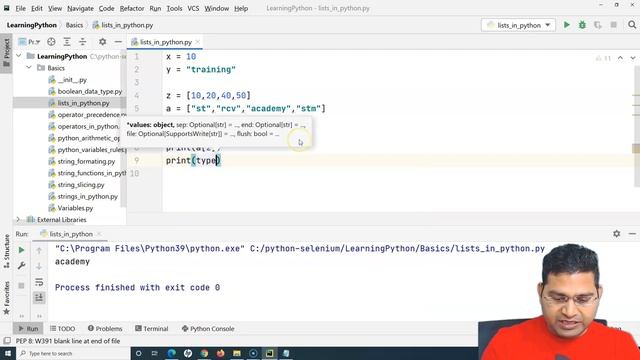640x360 pixels.
Task: Click the Run with Coverage icon
Action: (x=598, y=25)
